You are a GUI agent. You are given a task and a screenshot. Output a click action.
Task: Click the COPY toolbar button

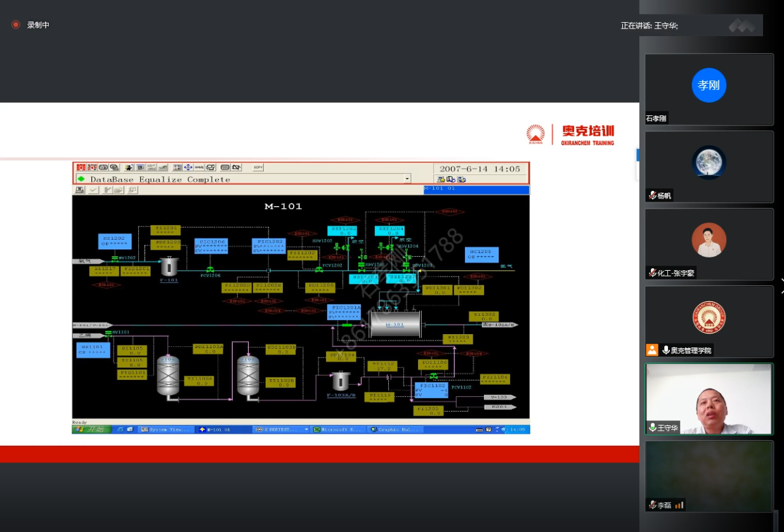(258, 167)
